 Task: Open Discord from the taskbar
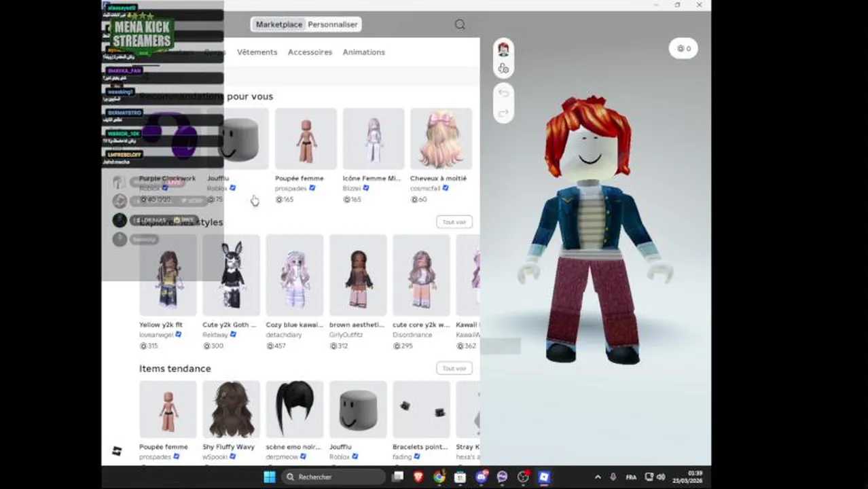click(482, 477)
